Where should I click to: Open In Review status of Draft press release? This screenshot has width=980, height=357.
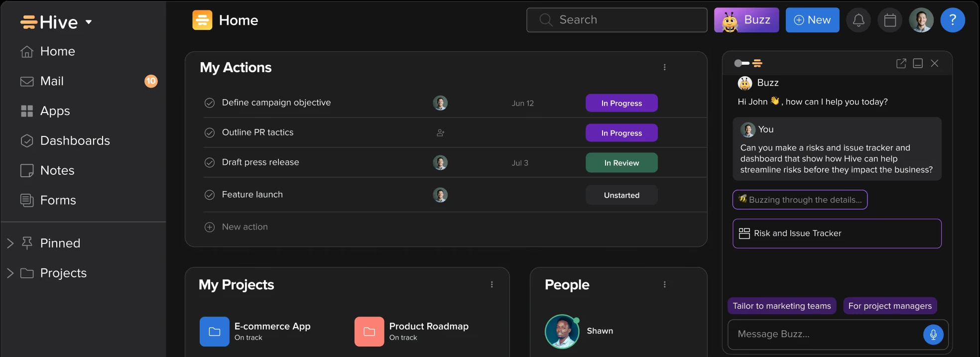pyautogui.click(x=621, y=163)
